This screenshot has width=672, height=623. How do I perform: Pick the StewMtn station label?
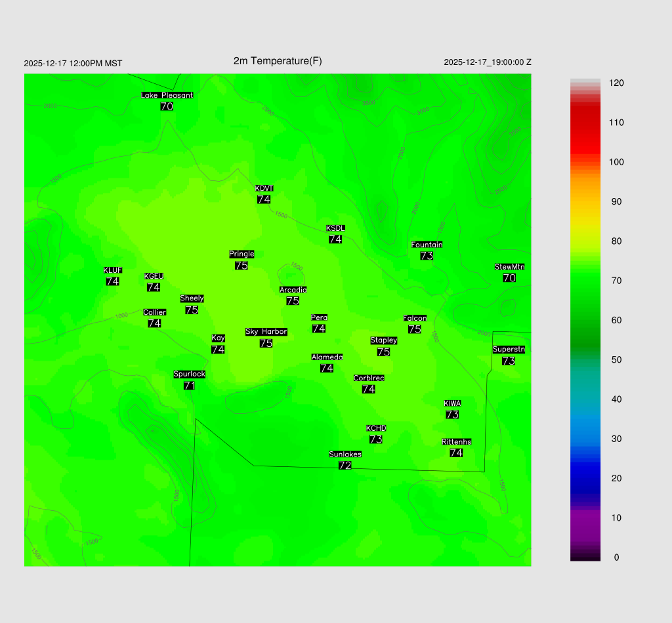509,267
